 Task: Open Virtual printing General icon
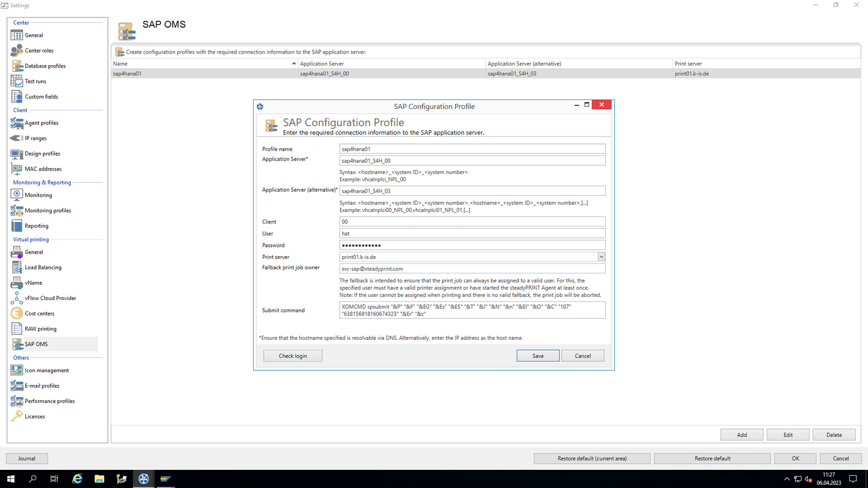point(17,252)
